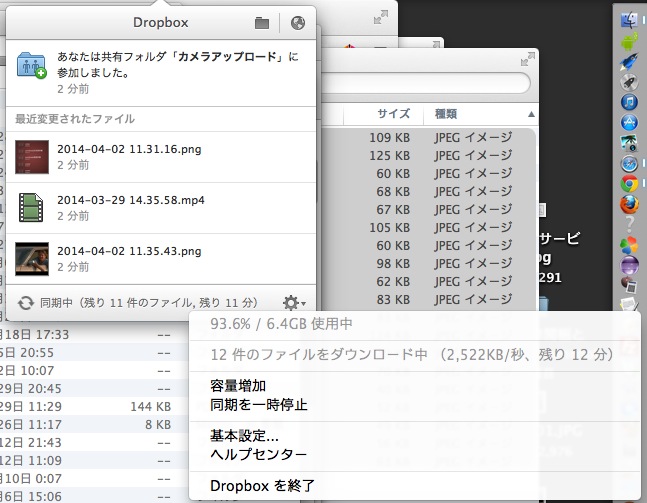Open iTunes from the Dock
Screen dimensions: 647x503
629,102
